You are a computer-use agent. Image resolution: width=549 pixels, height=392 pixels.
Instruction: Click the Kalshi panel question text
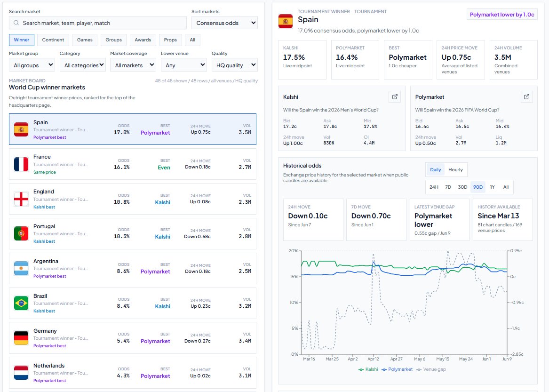coord(331,110)
